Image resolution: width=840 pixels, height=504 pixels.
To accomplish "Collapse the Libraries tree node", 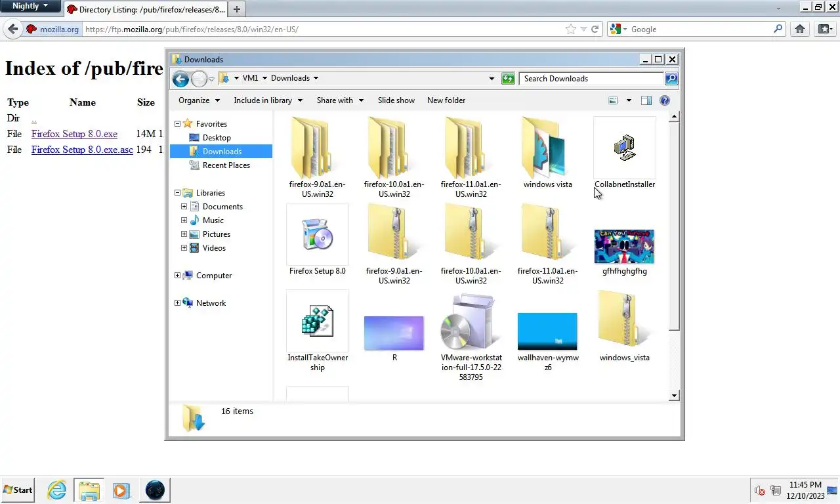I will coord(177,193).
